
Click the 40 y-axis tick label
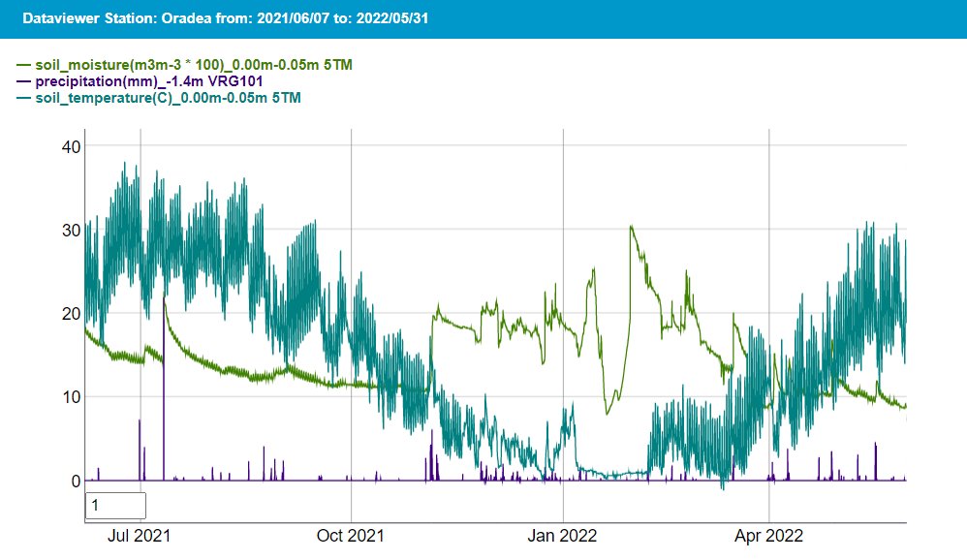[x=72, y=147]
